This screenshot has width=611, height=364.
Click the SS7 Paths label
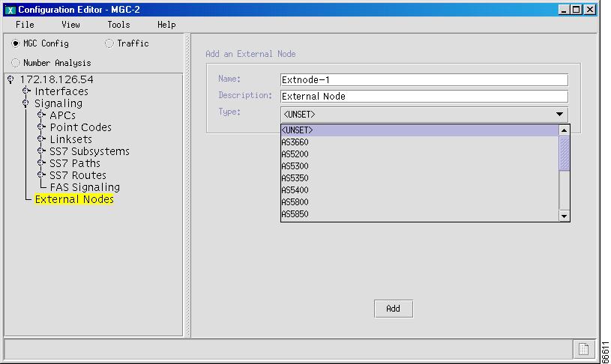click(75, 163)
